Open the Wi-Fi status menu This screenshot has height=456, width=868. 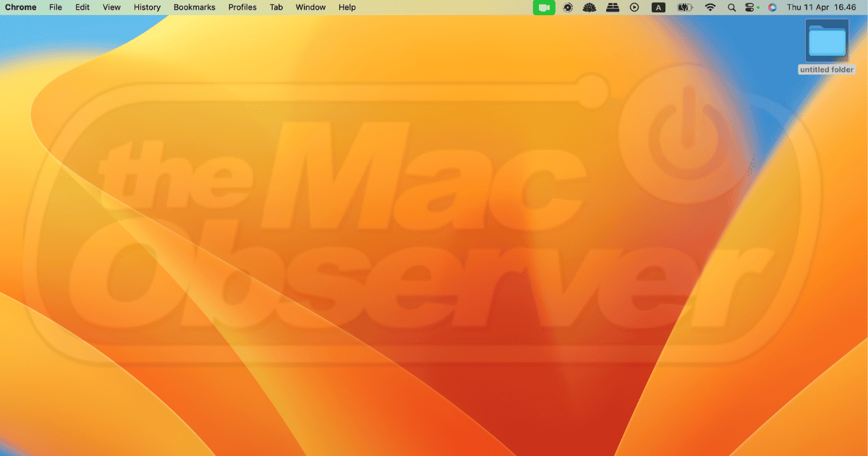(x=710, y=7)
